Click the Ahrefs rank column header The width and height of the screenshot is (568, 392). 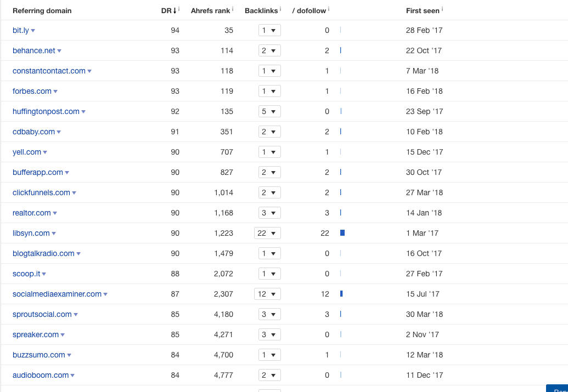click(210, 11)
